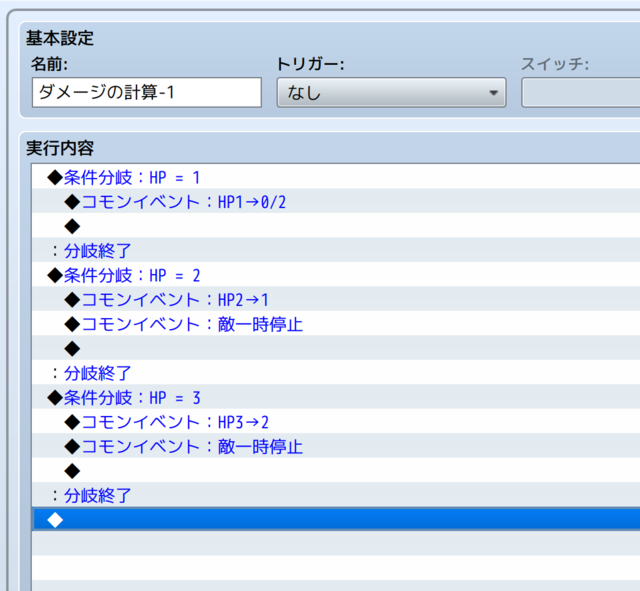Select empty command line inside HP = 3 branch
This screenshot has width=640, height=591.
click(x=336, y=470)
